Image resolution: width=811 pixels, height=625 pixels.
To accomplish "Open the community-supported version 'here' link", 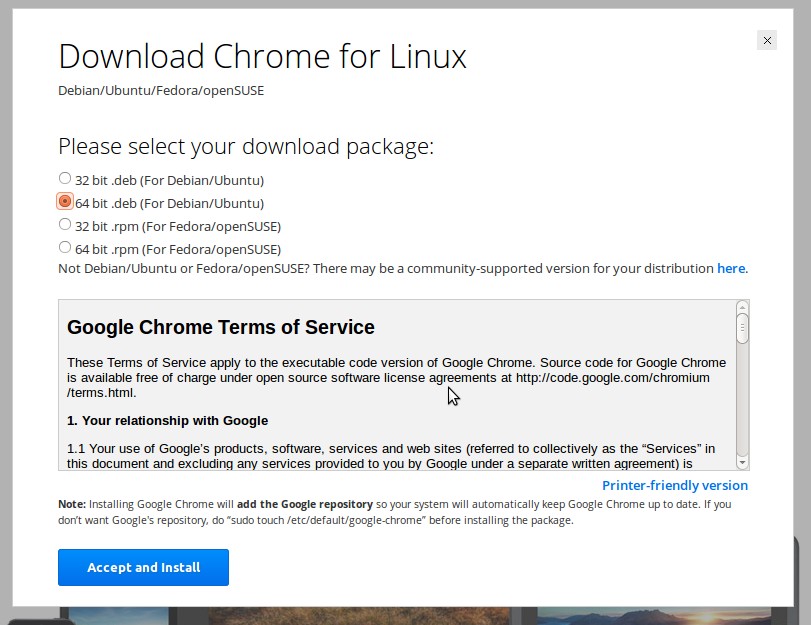I will coord(731,269).
